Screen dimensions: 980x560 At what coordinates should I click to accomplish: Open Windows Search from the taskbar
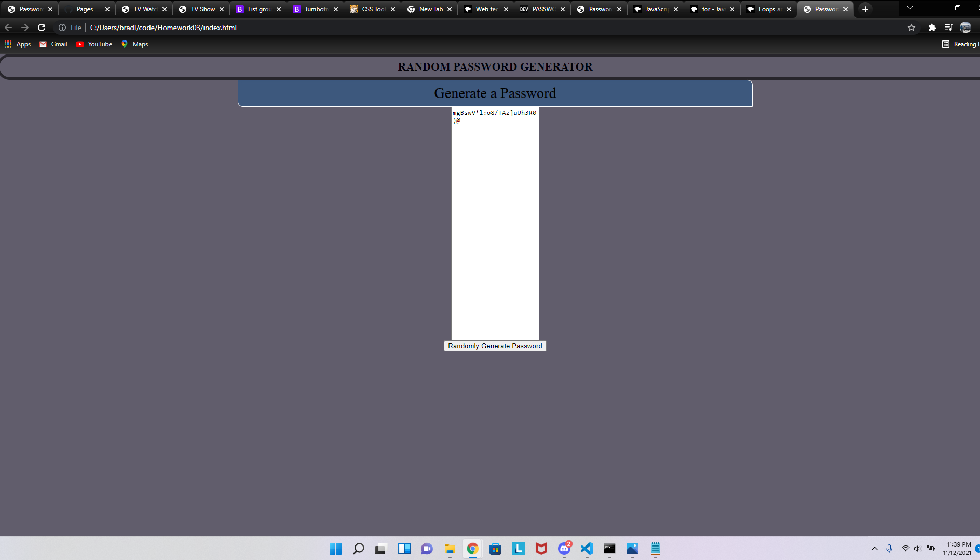(359, 549)
